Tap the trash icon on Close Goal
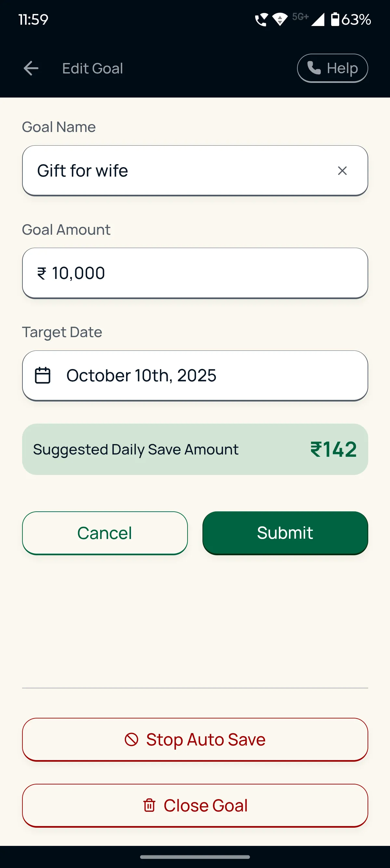The height and width of the screenshot is (868, 390). [x=149, y=805]
